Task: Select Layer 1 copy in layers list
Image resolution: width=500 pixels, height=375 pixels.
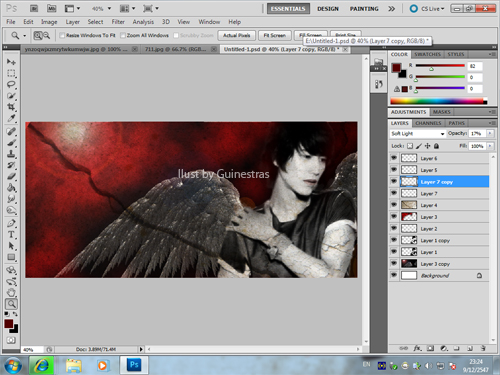Action: pyautogui.click(x=439, y=240)
